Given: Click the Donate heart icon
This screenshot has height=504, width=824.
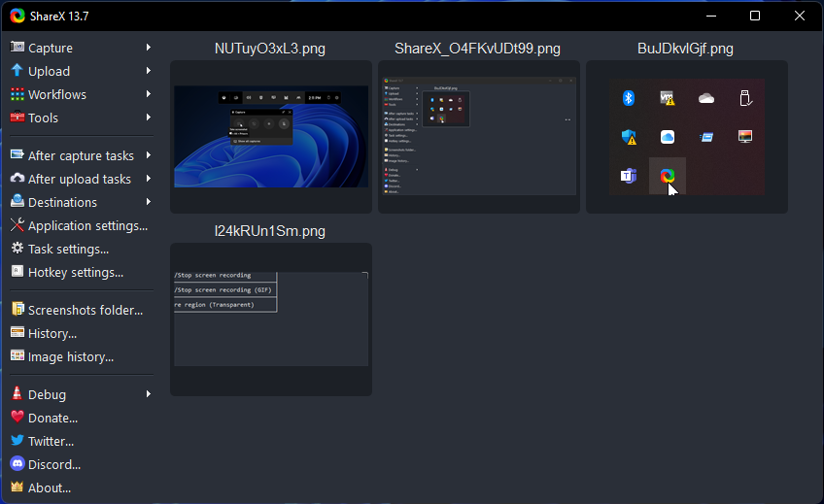Looking at the screenshot, I should click(17, 417).
